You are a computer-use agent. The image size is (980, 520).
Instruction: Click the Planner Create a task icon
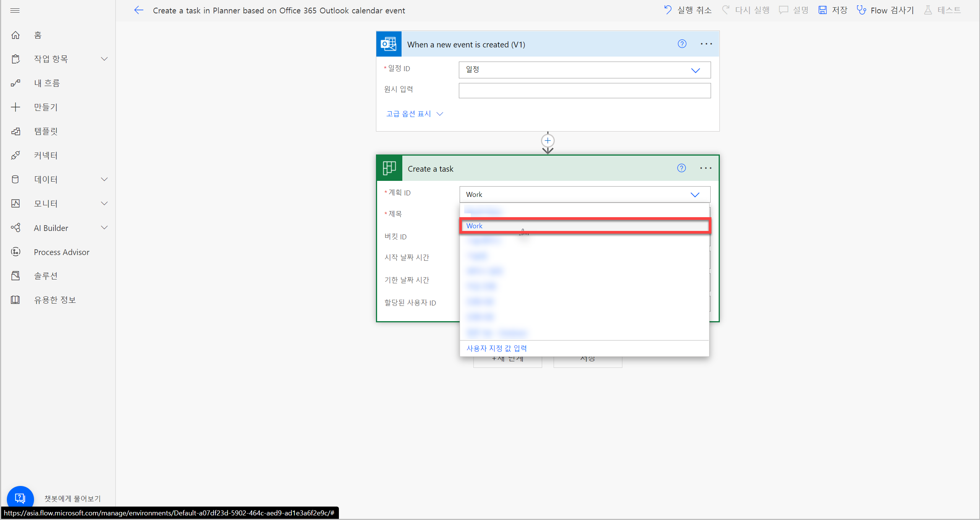[x=389, y=168]
